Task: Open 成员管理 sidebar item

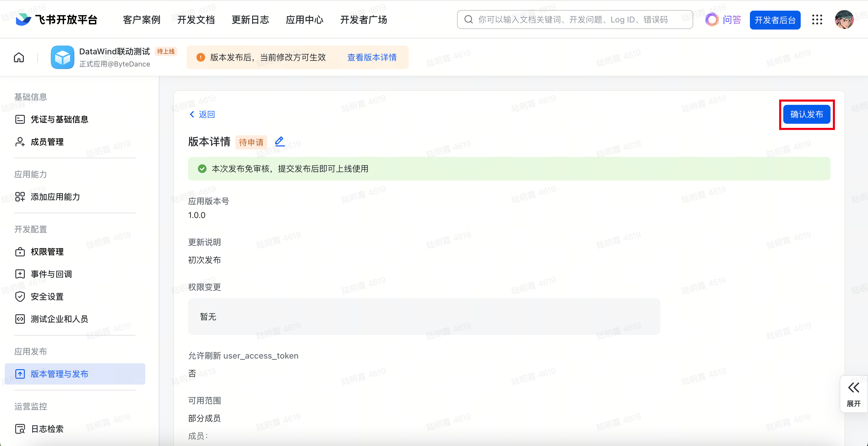Action: 47,142
